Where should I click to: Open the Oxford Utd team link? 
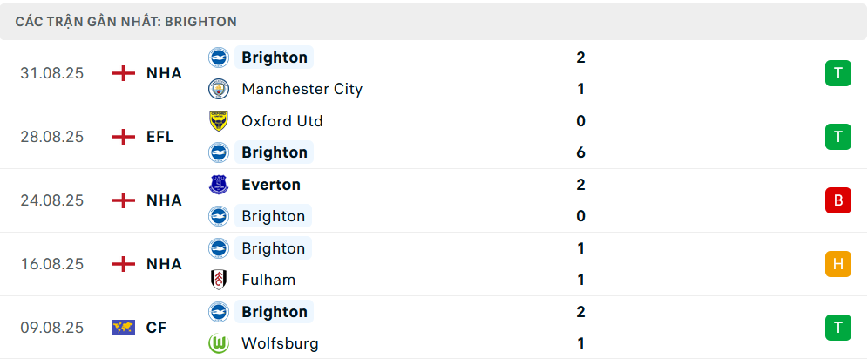tap(282, 121)
